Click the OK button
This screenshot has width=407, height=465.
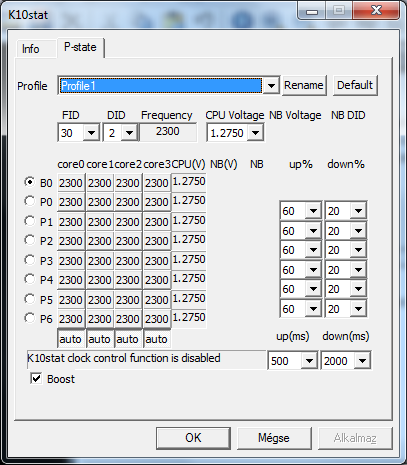tap(193, 438)
